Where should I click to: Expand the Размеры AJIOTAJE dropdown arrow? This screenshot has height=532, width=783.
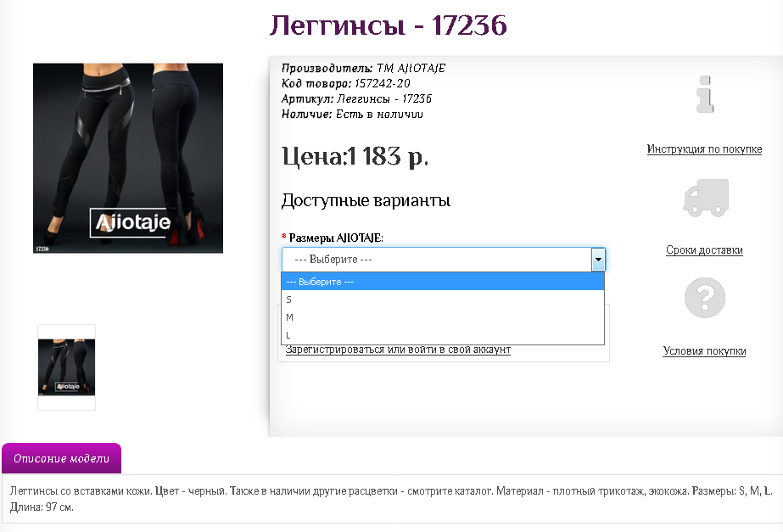pyautogui.click(x=597, y=259)
